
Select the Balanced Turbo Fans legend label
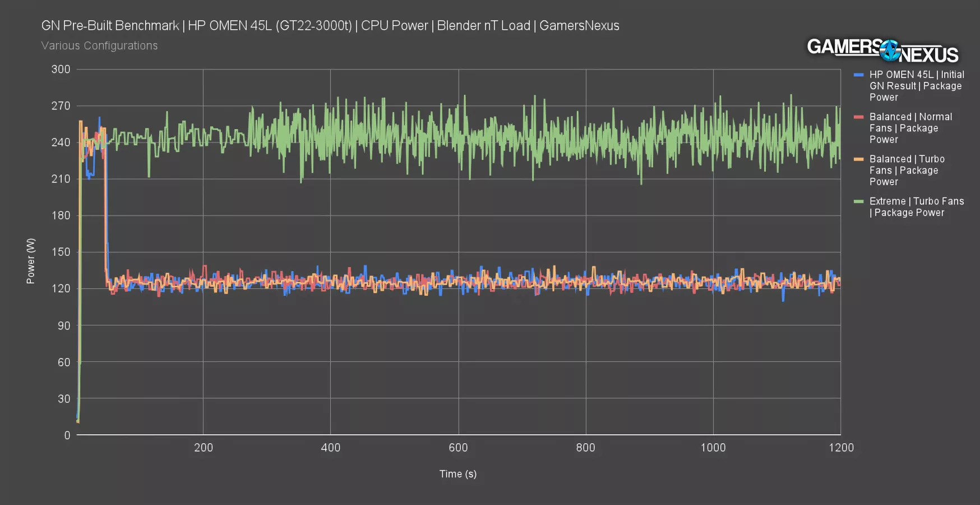point(907,170)
